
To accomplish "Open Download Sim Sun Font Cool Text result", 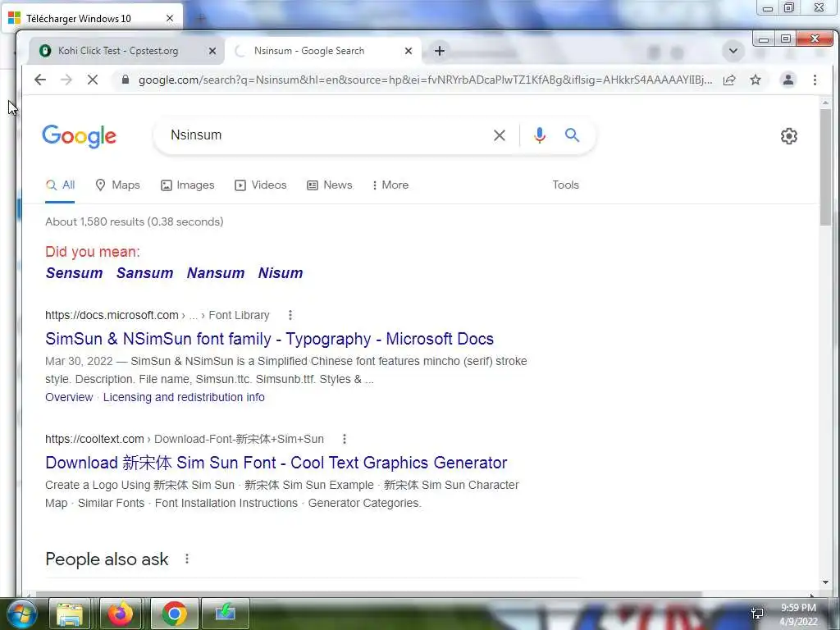I will (x=276, y=463).
